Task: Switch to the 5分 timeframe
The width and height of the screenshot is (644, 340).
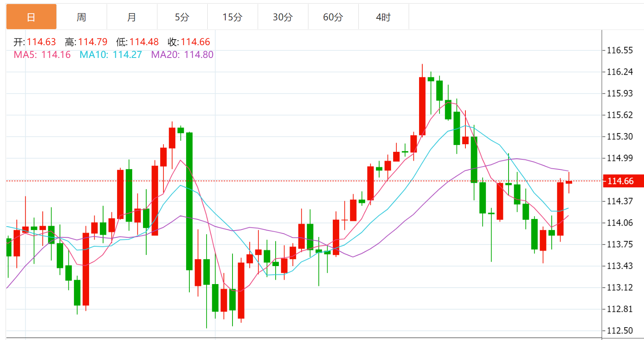Action: 182,17
